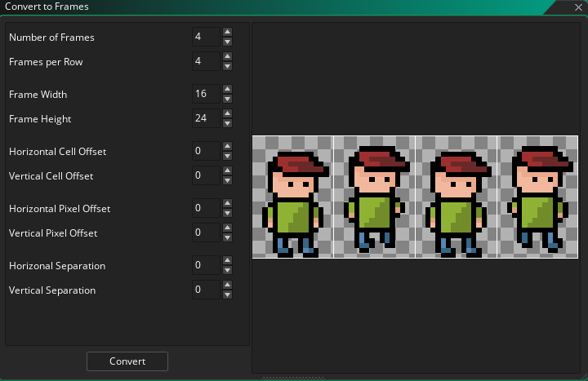The width and height of the screenshot is (588, 381).
Task: Focus the Vertical Pixel Offset field
Action: click(x=207, y=233)
